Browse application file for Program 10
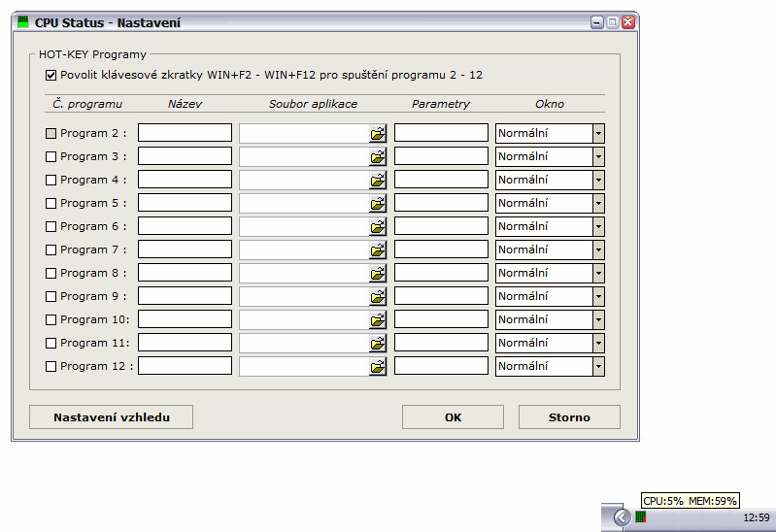This screenshot has width=776, height=532. click(x=378, y=319)
